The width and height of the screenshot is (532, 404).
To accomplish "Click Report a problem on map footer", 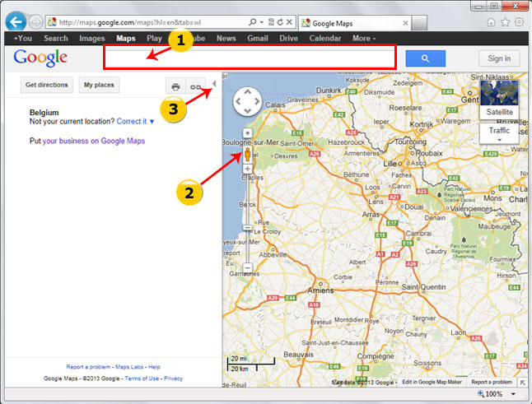I will click(492, 382).
